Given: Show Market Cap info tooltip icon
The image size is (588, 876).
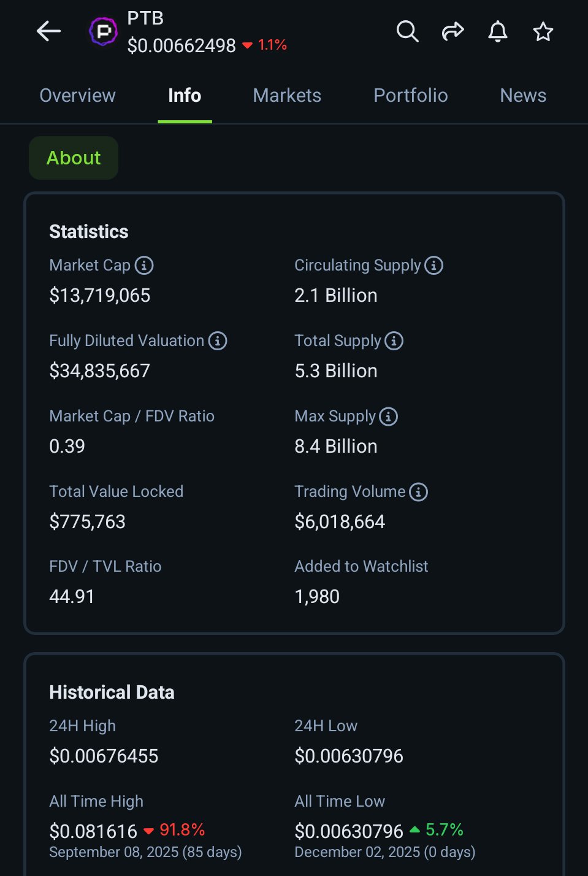Looking at the screenshot, I should click(144, 265).
